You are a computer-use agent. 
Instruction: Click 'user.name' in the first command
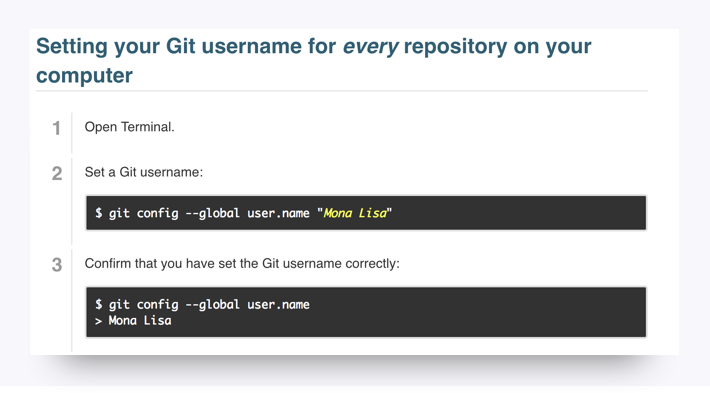pos(278,213)
